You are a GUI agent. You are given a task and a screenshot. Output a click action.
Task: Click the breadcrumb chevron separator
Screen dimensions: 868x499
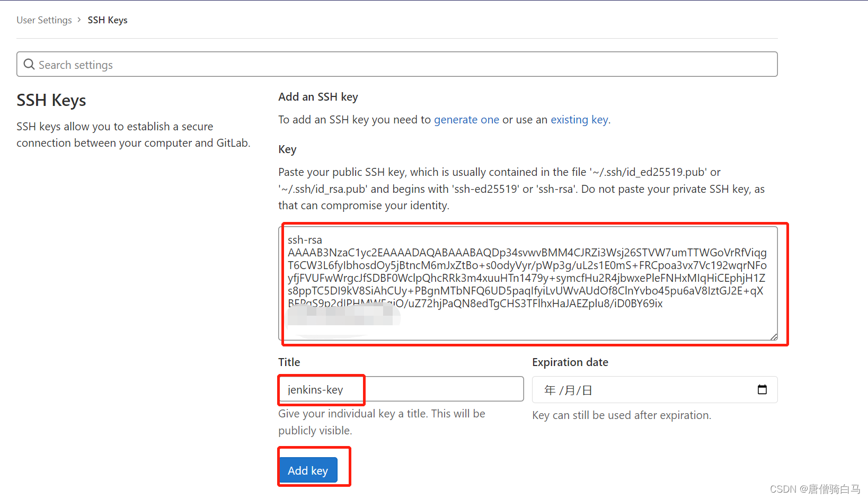tap(79, 20)
